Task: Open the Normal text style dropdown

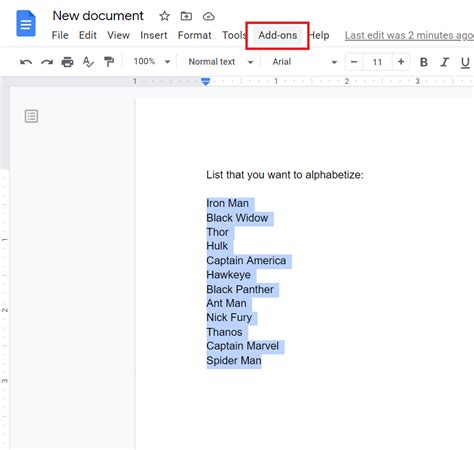Action: point(221,62)
